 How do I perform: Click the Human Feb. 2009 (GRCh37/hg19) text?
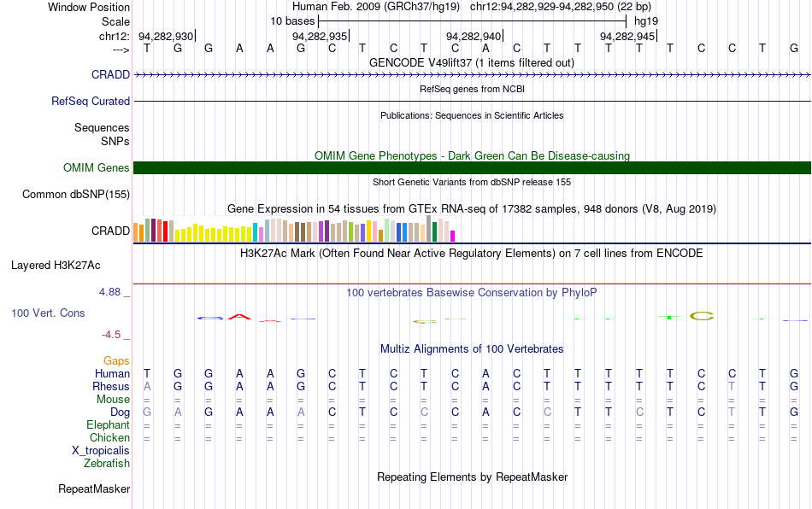[376, 7]
